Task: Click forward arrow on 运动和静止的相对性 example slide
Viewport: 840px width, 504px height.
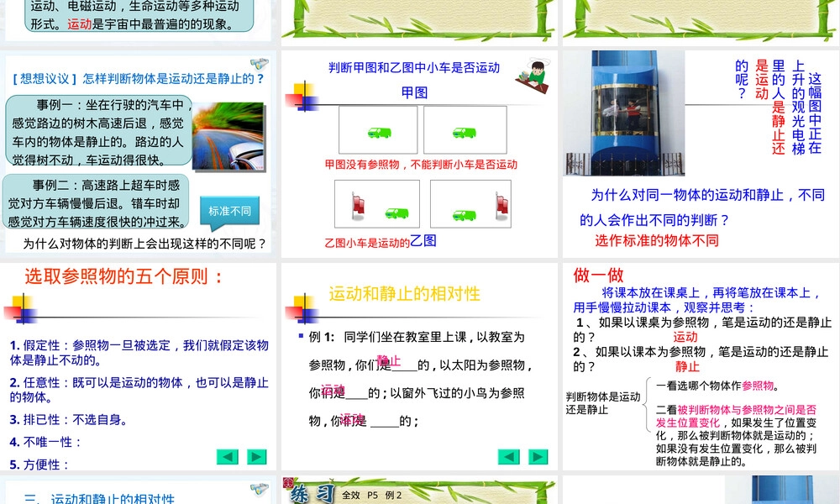Action: (538, 457)
